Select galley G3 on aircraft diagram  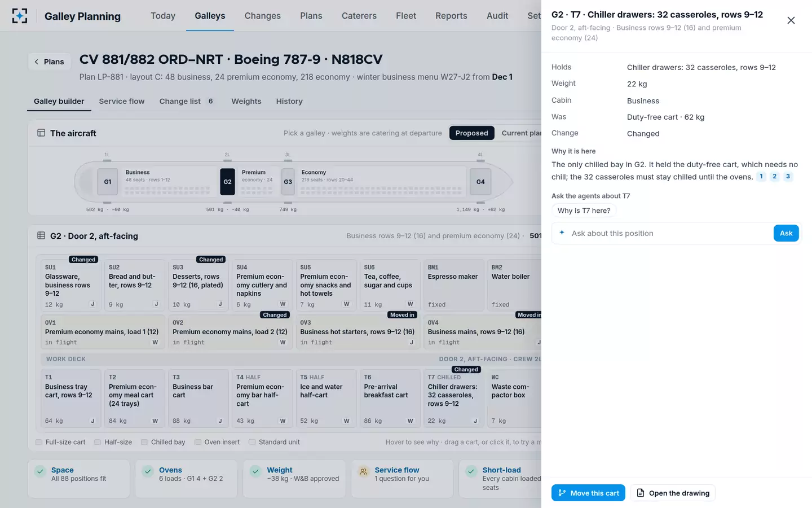tap(288, 182)
